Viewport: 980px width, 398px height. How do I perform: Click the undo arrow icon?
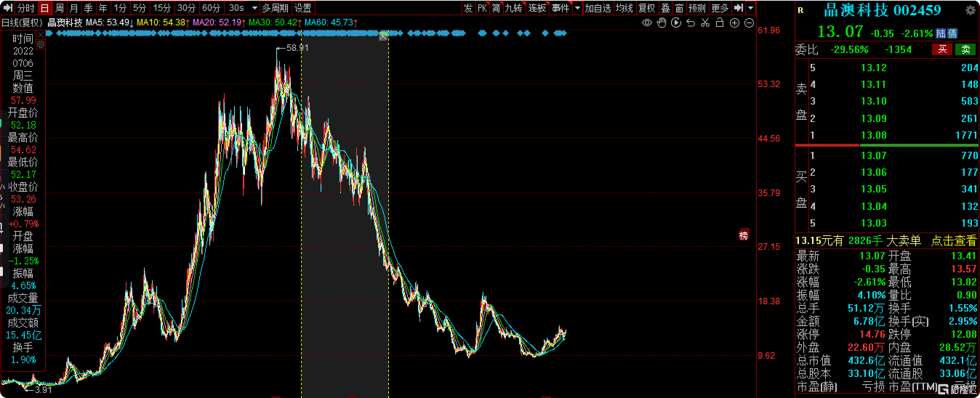[x=691, y=23]
